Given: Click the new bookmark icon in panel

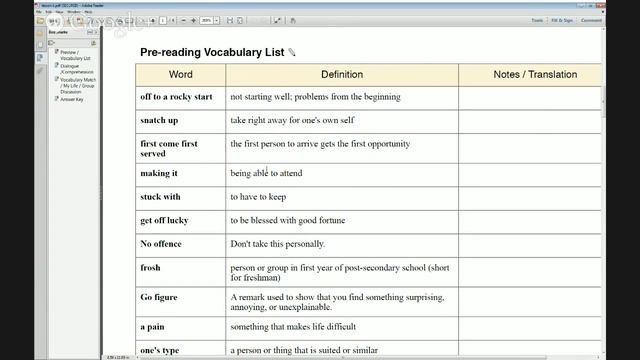Looking at the screenshot, I should (x=93, y=42).
